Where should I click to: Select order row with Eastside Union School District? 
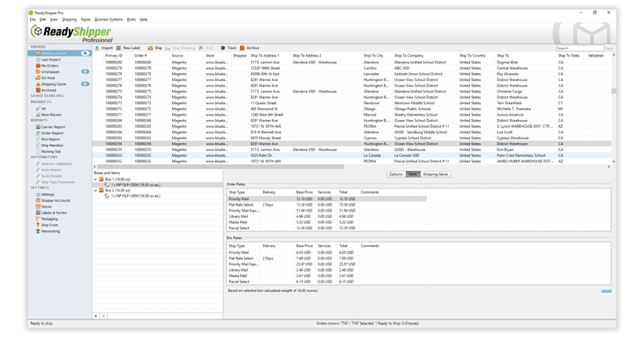coord(351,74)
